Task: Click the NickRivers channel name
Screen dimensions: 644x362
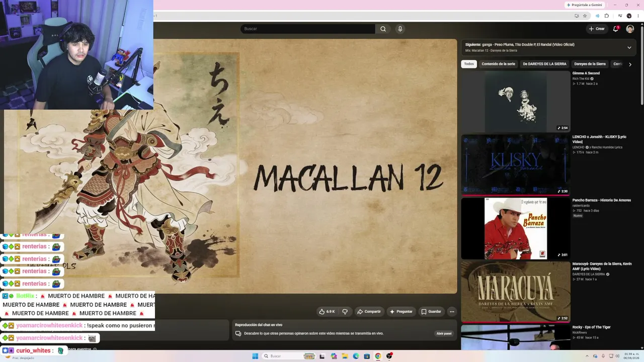Action: [580, 333]
